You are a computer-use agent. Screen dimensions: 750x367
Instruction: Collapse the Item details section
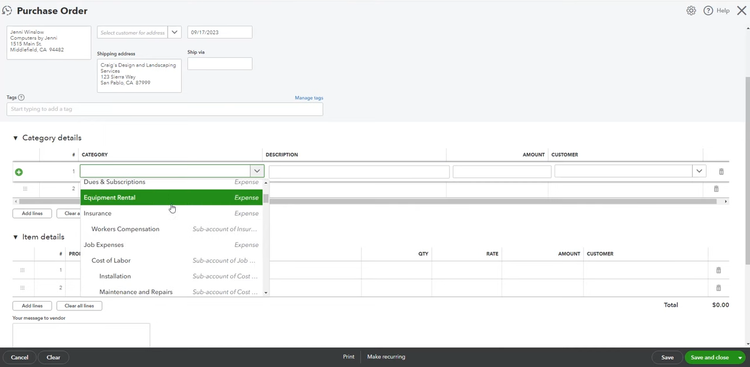[15, 237]
